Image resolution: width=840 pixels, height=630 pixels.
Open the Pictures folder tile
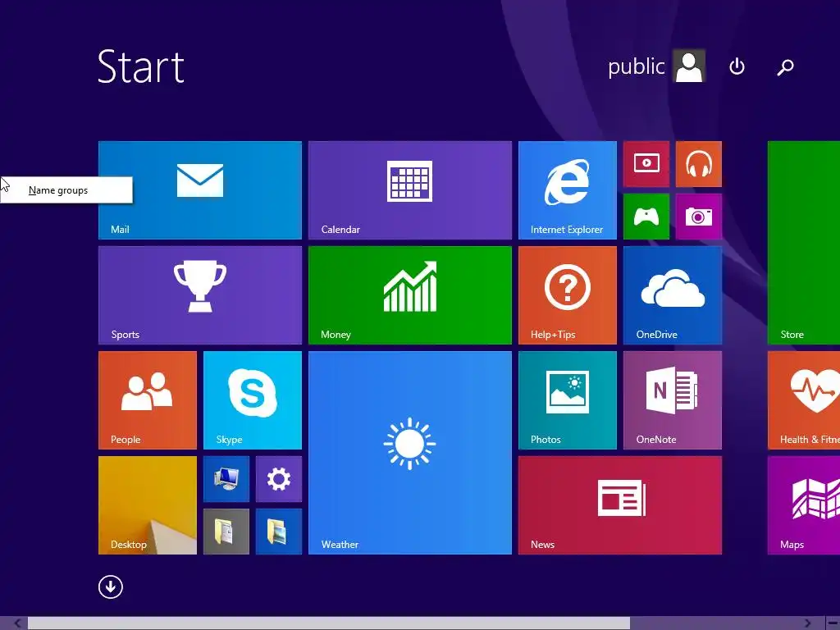point(279,532)
